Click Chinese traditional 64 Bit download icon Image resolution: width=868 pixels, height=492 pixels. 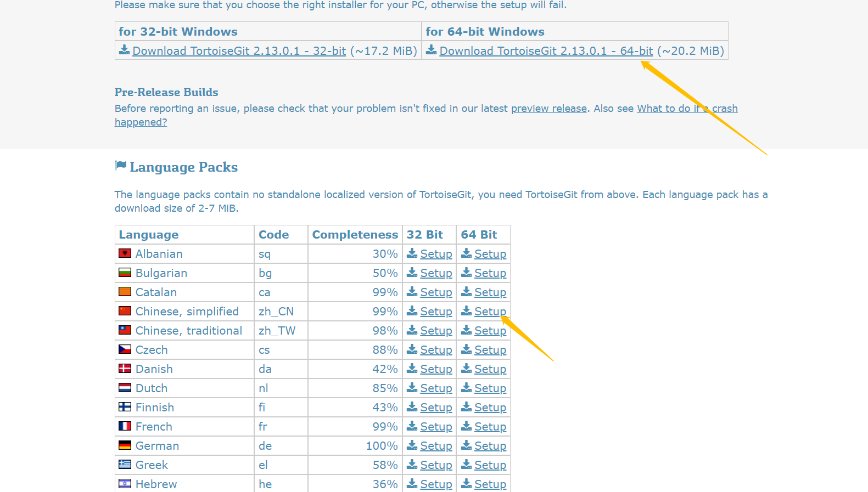coord(467,330)
